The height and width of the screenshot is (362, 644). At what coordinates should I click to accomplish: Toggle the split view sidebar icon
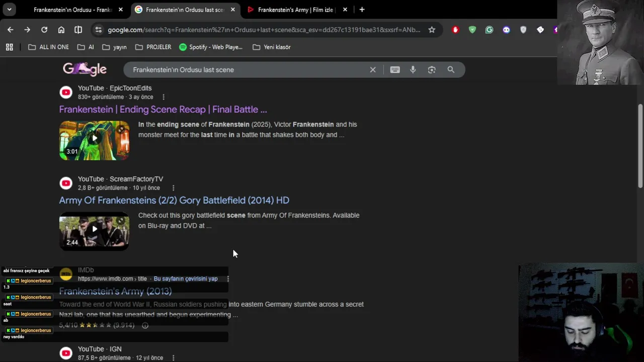tap(78, 30)
